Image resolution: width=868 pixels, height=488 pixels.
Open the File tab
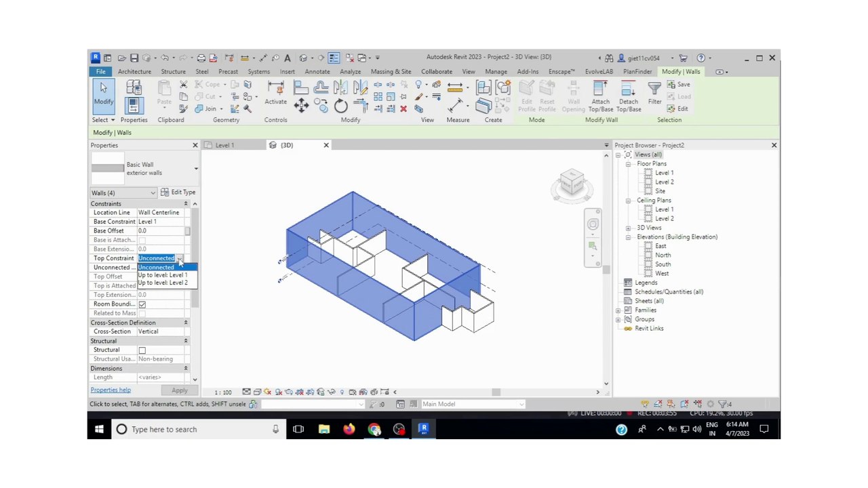100,72
